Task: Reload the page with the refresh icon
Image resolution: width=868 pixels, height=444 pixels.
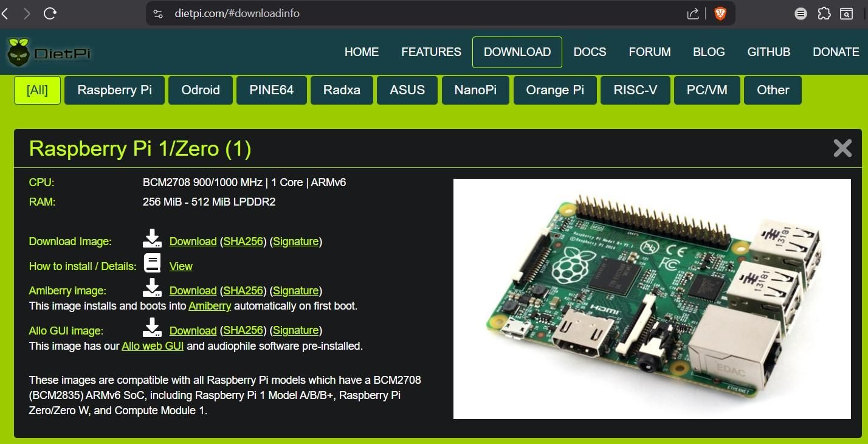Action: (x=50, y=13)
